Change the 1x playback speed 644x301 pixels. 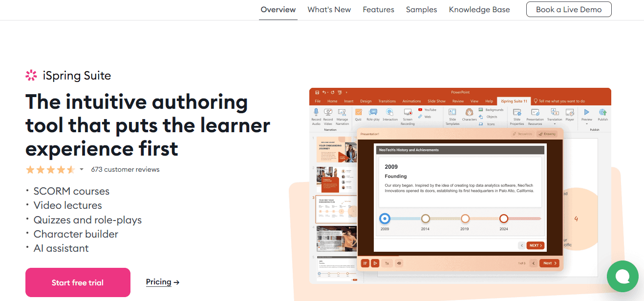coord(387,263)
